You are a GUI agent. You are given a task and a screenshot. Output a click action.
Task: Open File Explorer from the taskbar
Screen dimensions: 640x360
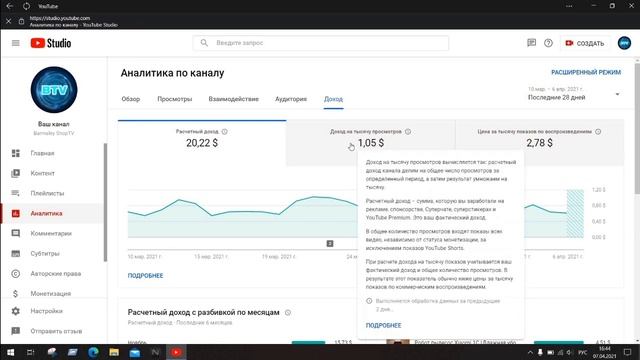pyautogui.click(x=114, y=352)
